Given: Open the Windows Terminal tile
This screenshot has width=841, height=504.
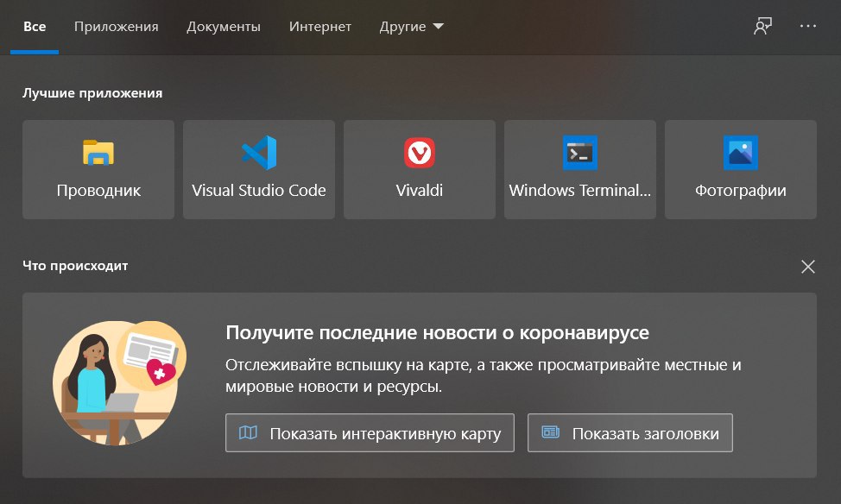Looking at the screenshot, I should [579, 169].
